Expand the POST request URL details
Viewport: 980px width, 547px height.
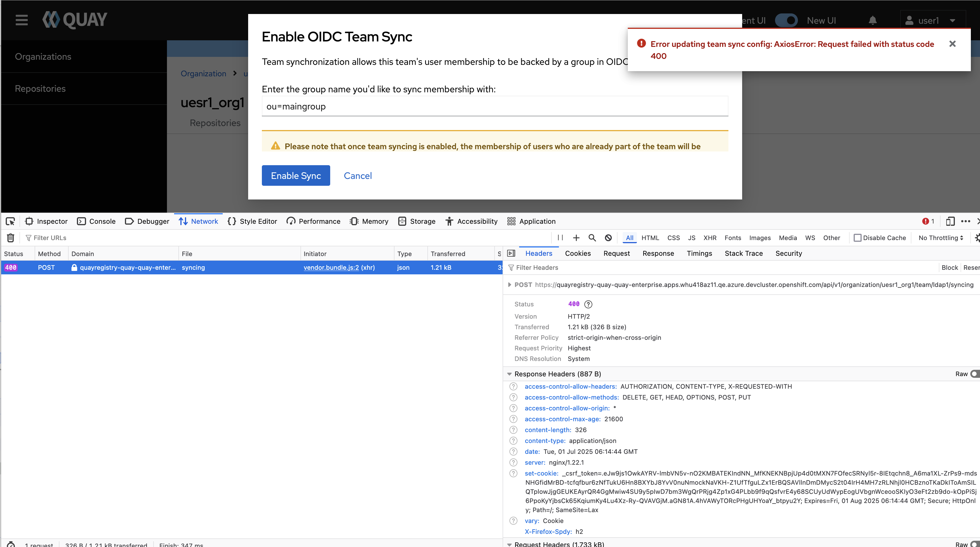point(509,285)
